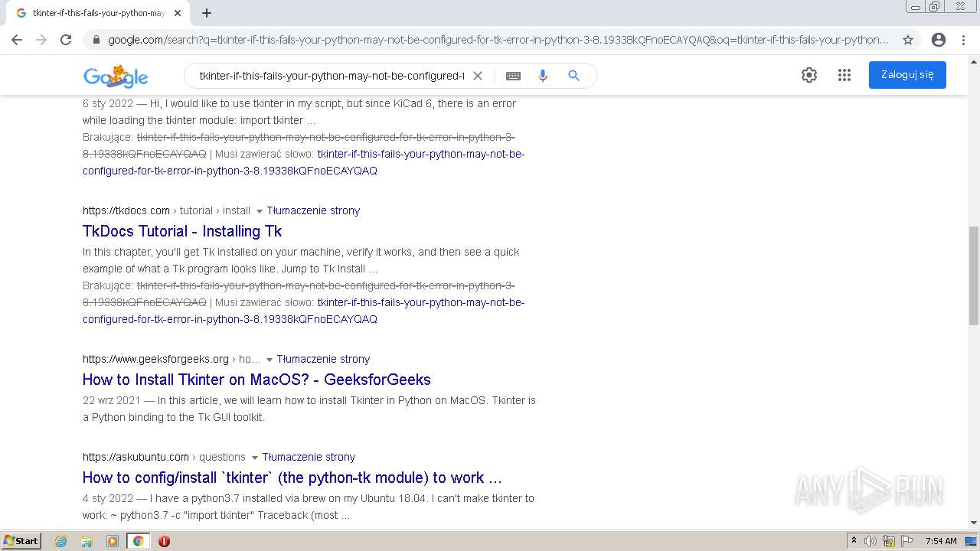Show hidden tray icons arrow

854,541
